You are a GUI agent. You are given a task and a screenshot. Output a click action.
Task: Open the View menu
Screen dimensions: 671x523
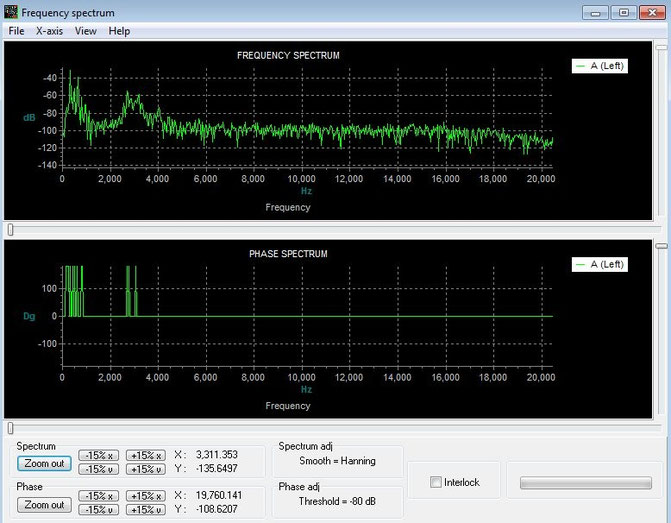point(86,31)
